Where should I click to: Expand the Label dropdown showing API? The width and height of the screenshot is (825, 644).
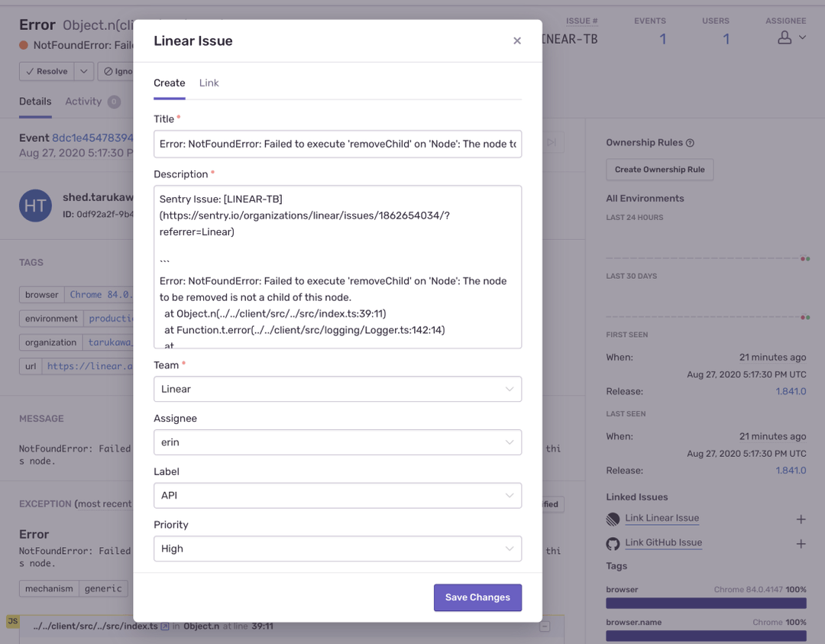coord(337,496)
